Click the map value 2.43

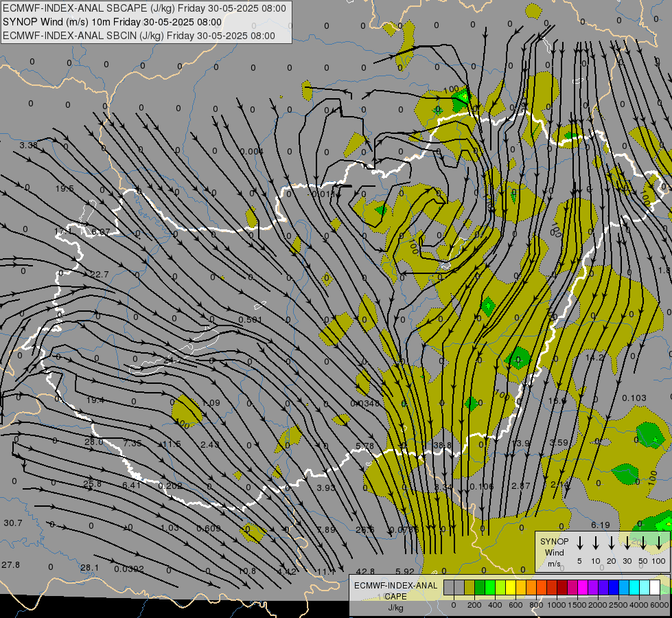(x=210, y=445)
